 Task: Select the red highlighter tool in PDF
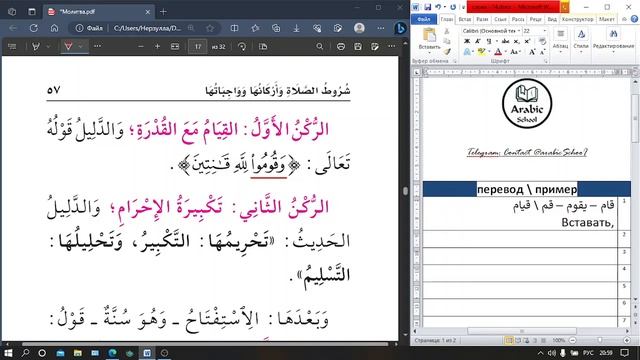[68, 47]
